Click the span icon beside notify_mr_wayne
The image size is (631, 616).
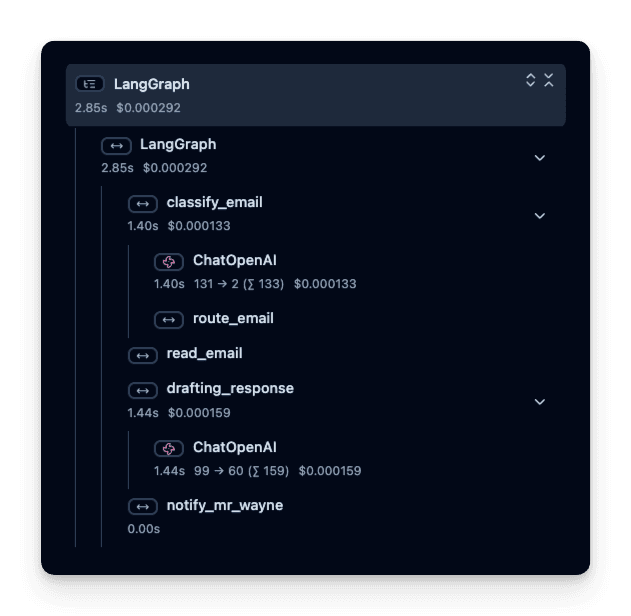pyautogui.click(x=143, y=506)
